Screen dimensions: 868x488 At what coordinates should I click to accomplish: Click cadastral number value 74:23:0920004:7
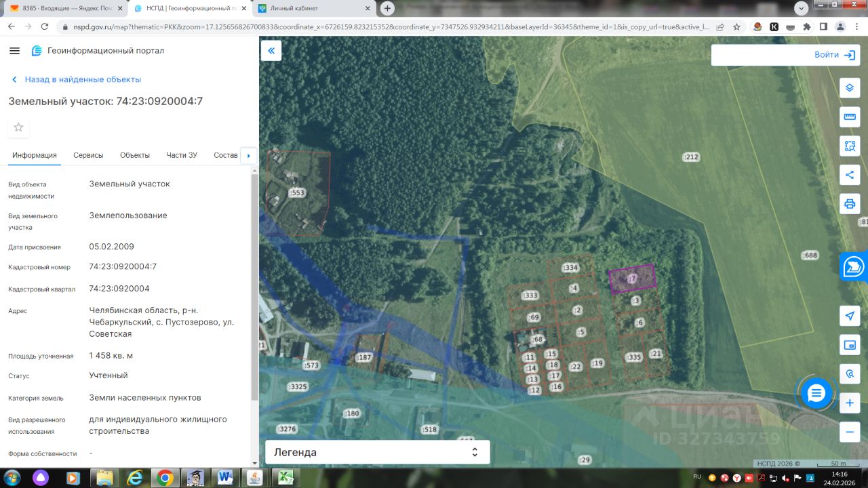pyautogui.click(x=123, y=266)
